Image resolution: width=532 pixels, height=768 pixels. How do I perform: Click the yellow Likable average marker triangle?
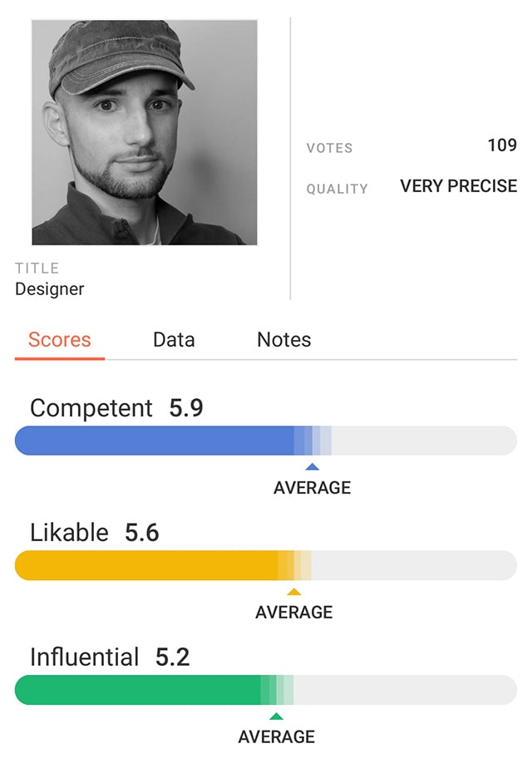[x=293, y=592]
